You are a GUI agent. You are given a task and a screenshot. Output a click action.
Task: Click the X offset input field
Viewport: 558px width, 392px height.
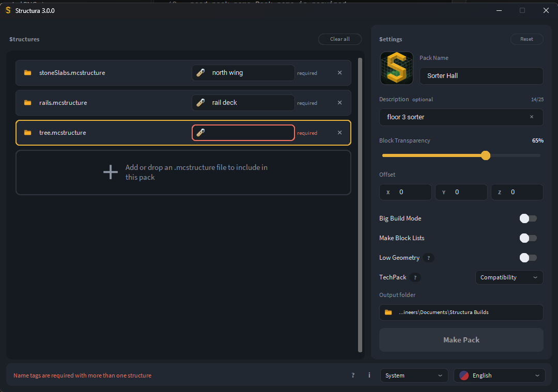point(406,192)
